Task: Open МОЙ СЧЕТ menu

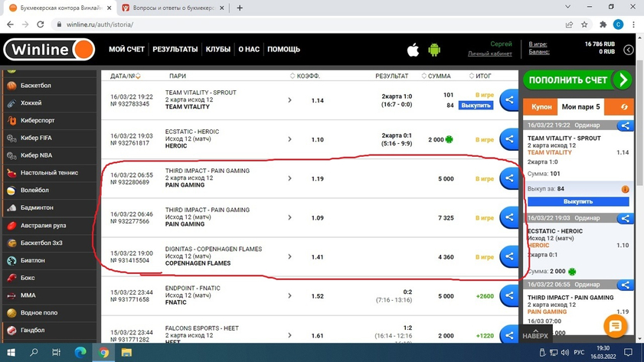Action: [126, 49]
